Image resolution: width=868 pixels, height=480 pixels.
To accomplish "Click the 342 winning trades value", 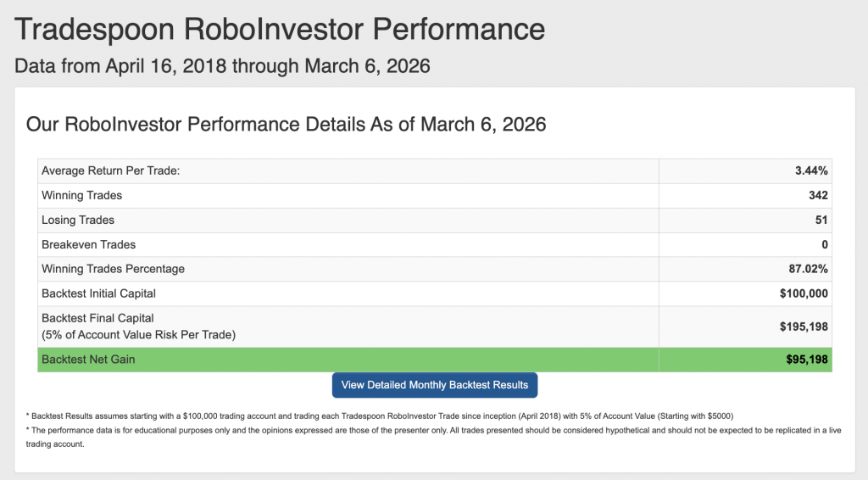I will (818, 196).
